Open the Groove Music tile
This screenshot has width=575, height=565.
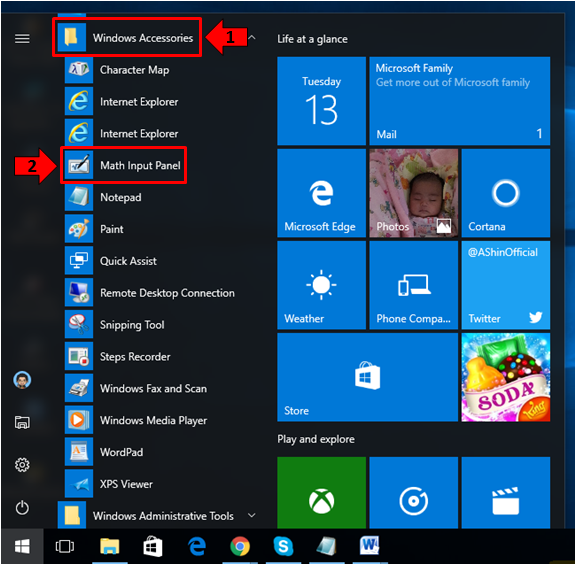414,492
